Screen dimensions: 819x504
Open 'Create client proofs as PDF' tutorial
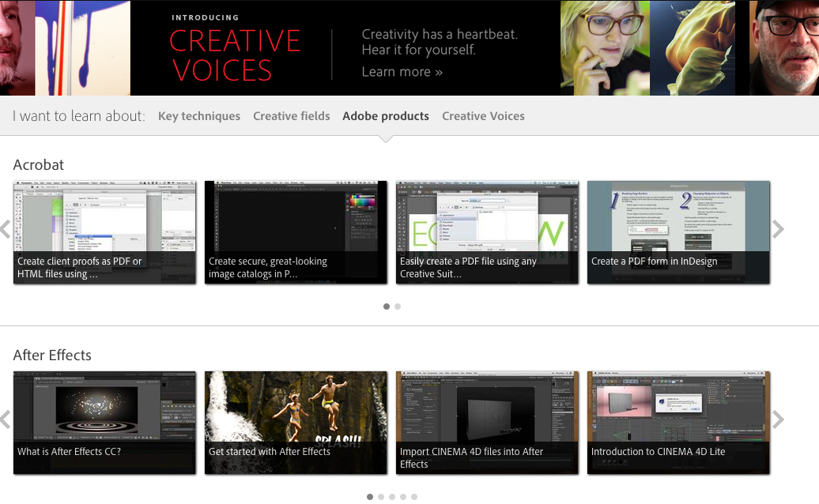coord(104,232)
